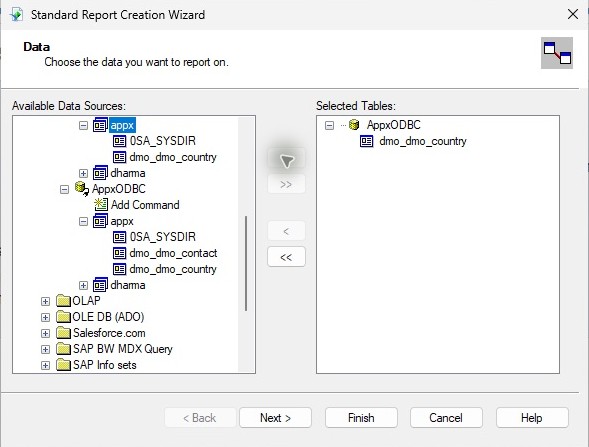Collapse the highlighted appx node at top
Viewport: 589px width, 447px height.
[x=83, y=125]
